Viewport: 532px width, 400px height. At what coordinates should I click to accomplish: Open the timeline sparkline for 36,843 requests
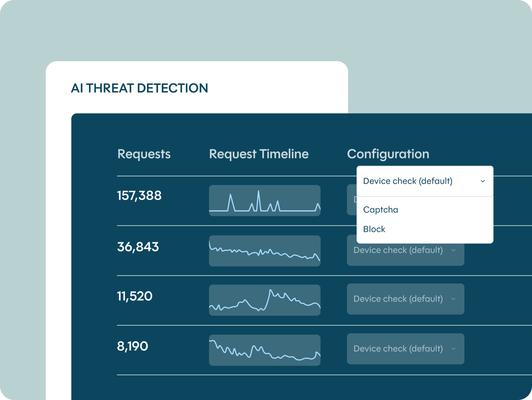[x=265, y=251]
